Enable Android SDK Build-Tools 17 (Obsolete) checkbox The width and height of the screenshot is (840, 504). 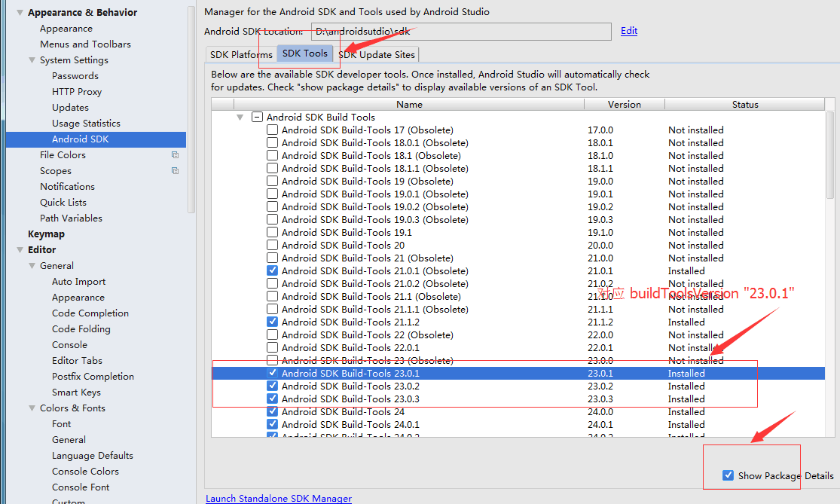click(272, 130)
